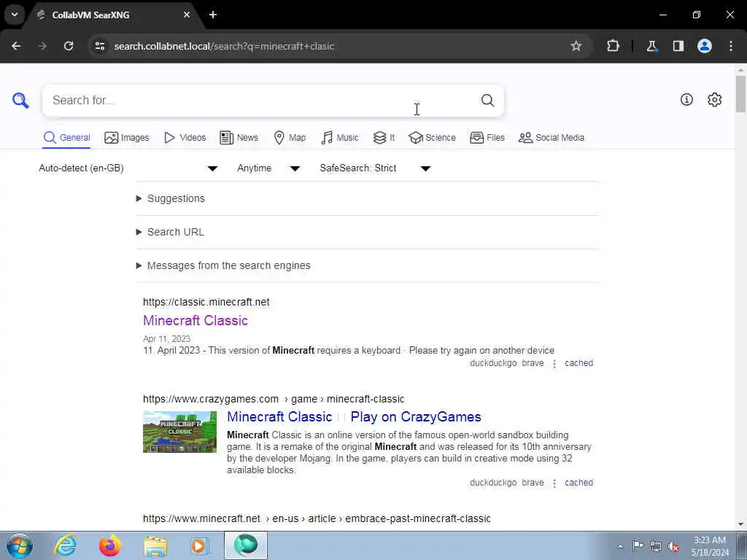
Task: Open more options dots for Minecraft Classic result
Action: [x=554, y=364]
